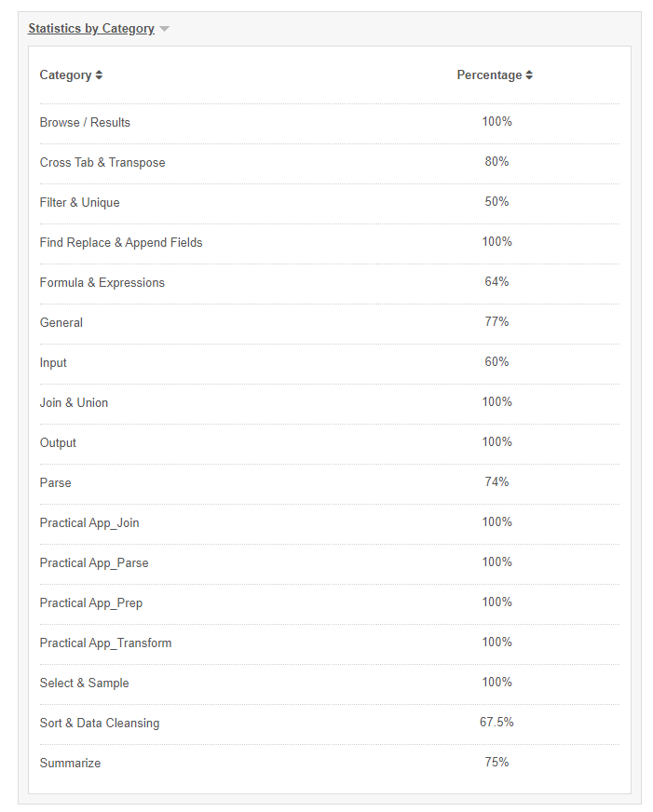Collapse the Statistics by Category section

(164, 29)
